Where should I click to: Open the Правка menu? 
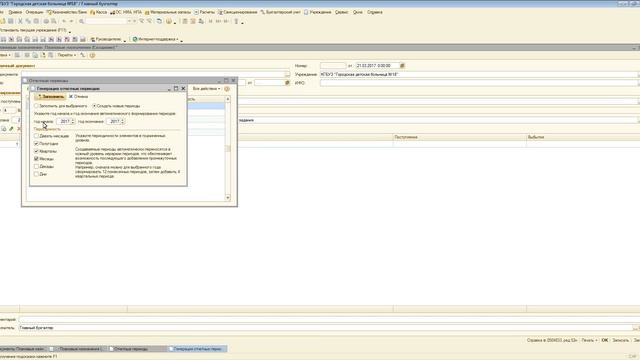[15, 12]
